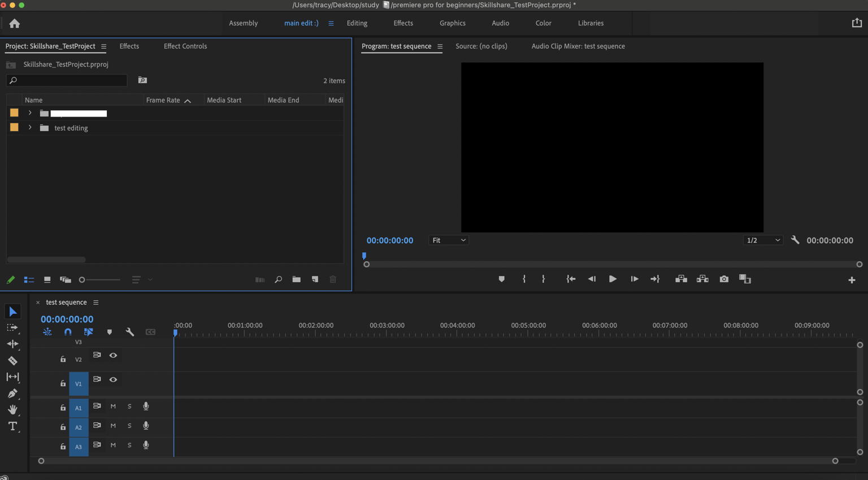Switch to Color workspace
Image resolution: width=868 pixels, height=480 pixels.
pos(544,23)
